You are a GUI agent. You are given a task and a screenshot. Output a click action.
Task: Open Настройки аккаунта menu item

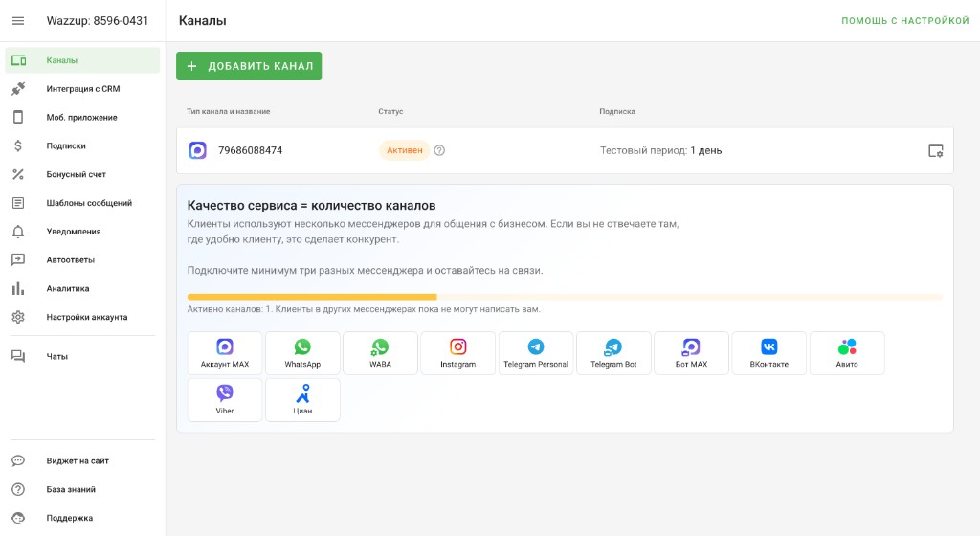pyautogui.click(x=82, y=317)
